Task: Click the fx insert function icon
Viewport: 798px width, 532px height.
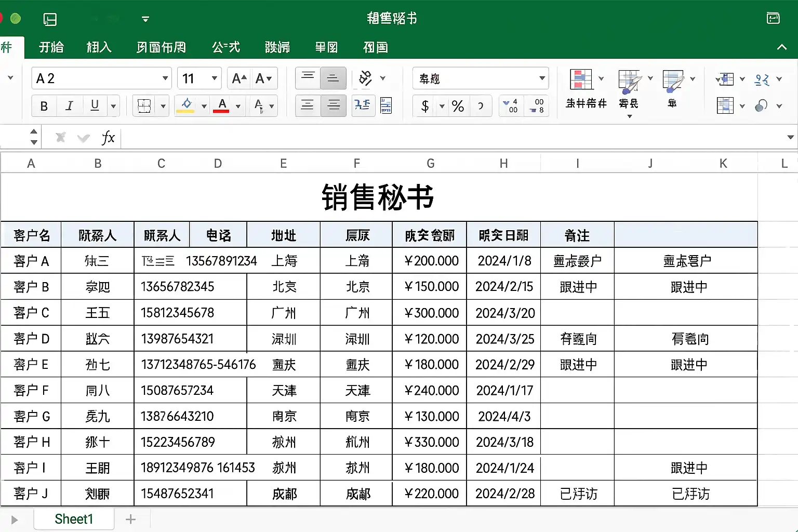Action: (x=108, y=138)
